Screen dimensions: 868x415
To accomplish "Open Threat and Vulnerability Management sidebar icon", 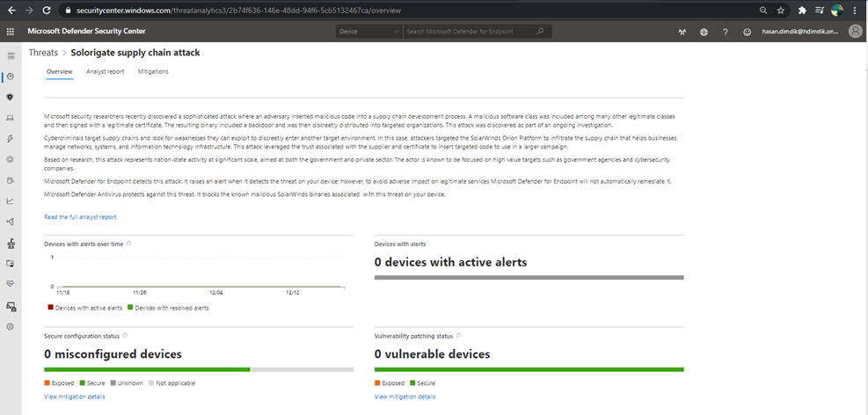I will 10,243.
